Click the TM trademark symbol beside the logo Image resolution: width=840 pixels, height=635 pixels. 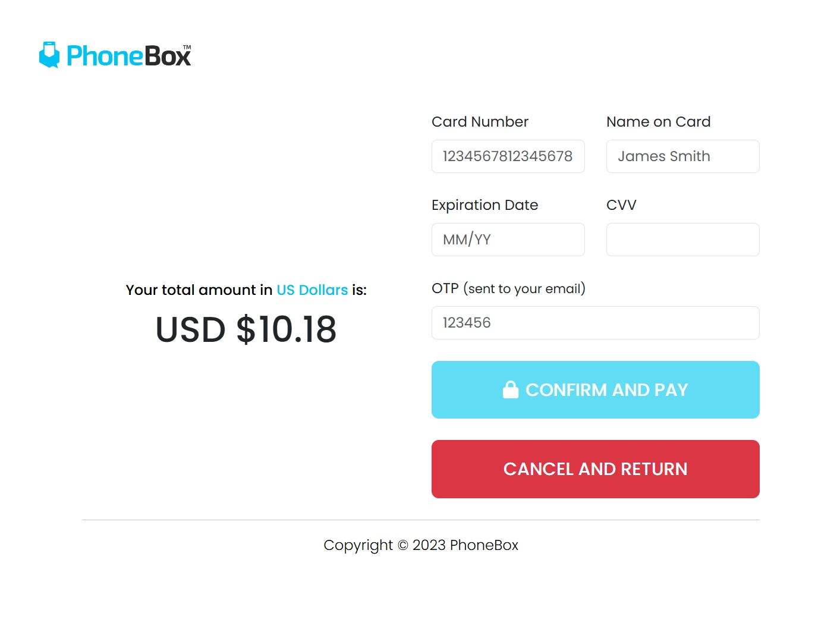(187, 47)
